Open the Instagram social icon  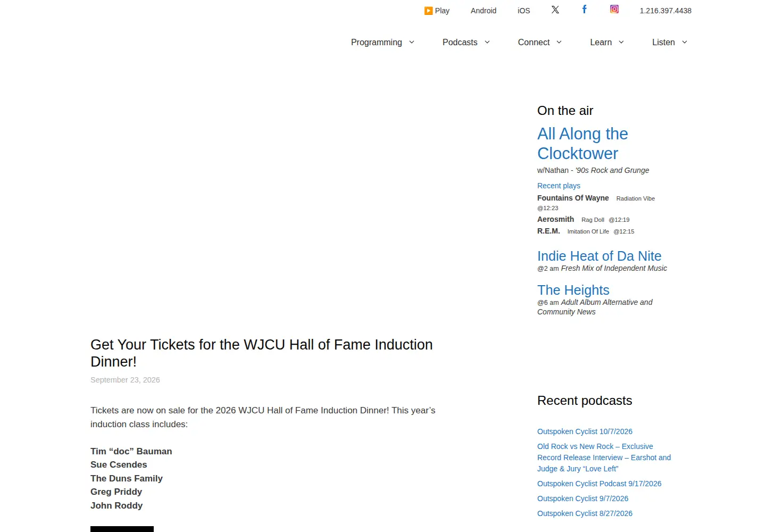[614, 9]
